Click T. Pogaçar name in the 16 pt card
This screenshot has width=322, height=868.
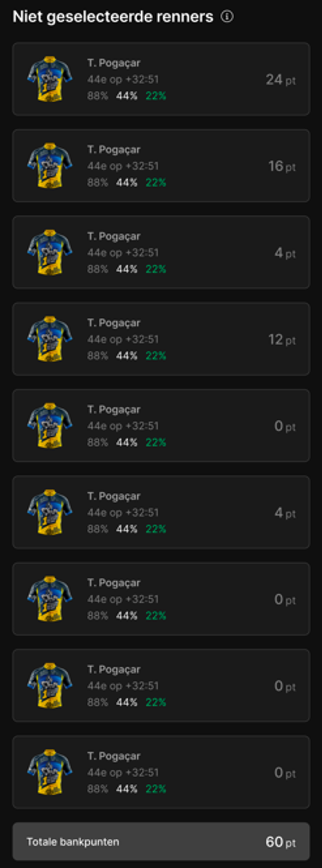click(x=114, y=150)
